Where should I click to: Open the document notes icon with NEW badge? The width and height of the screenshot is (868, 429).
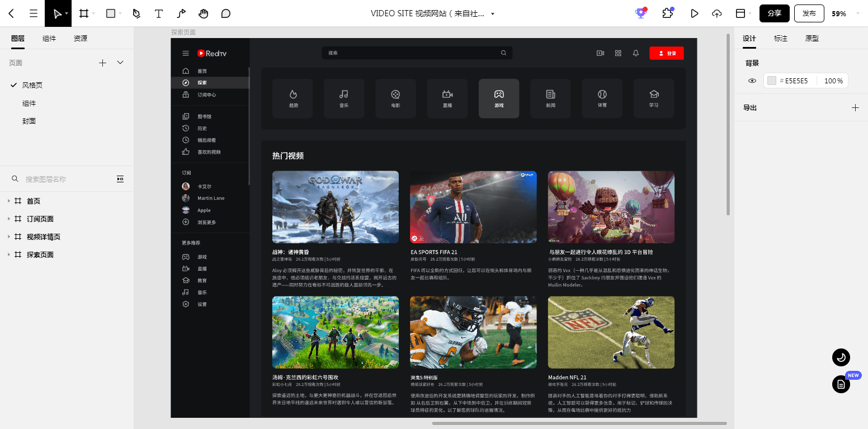(841, 384)
